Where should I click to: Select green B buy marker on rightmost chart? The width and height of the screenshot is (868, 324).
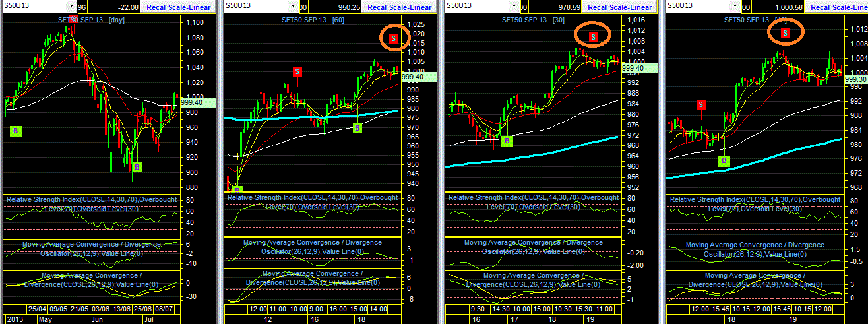pyautogui.click(x=724, y=160)
